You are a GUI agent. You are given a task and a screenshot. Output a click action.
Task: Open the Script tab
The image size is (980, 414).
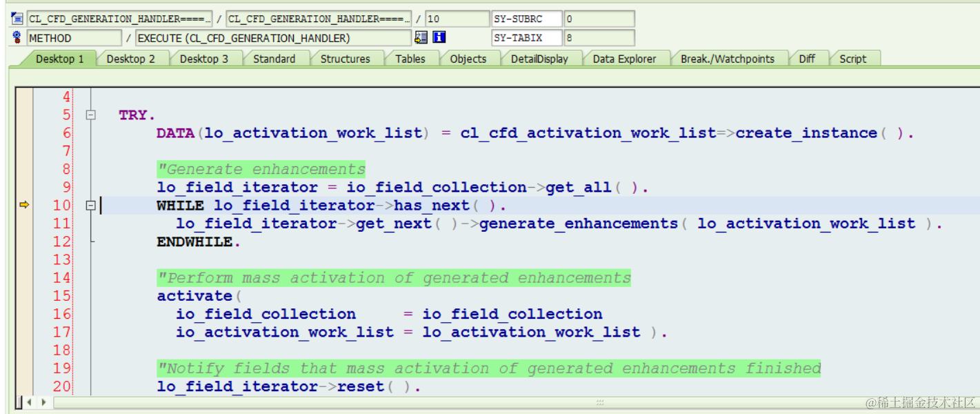coord(852,59)
